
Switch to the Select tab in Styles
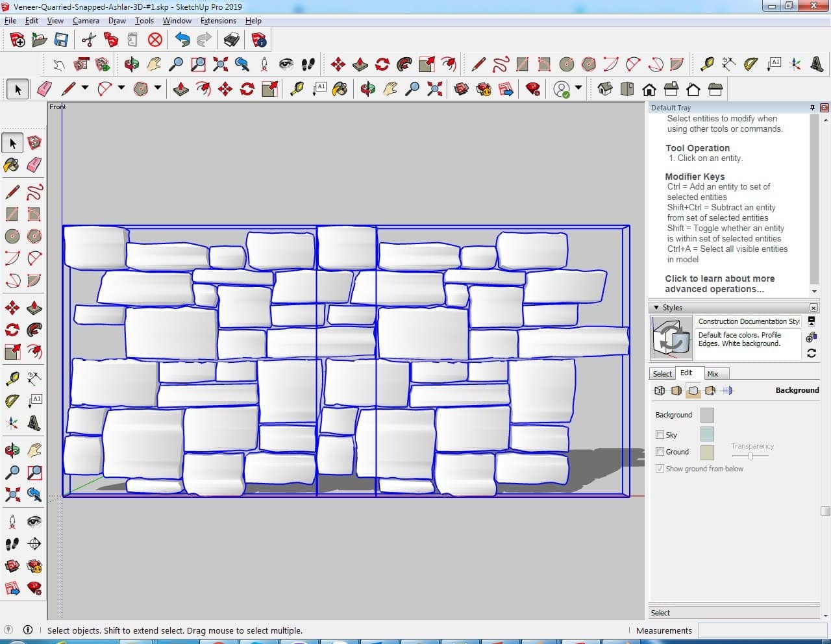point(662,374)
